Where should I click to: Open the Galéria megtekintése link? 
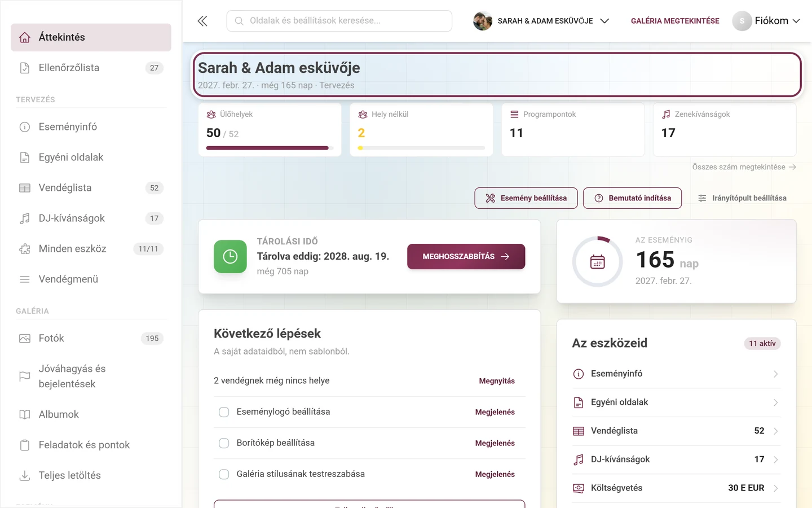[675, 21]
